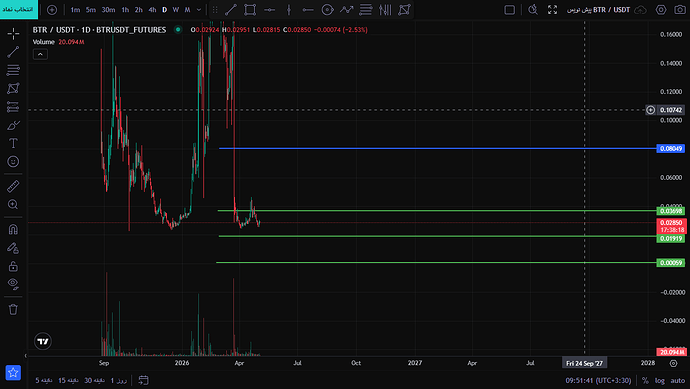Toggle magnet mode for drawings
The height and width of the screenshot is (389, 690).
tap(13, 229)
